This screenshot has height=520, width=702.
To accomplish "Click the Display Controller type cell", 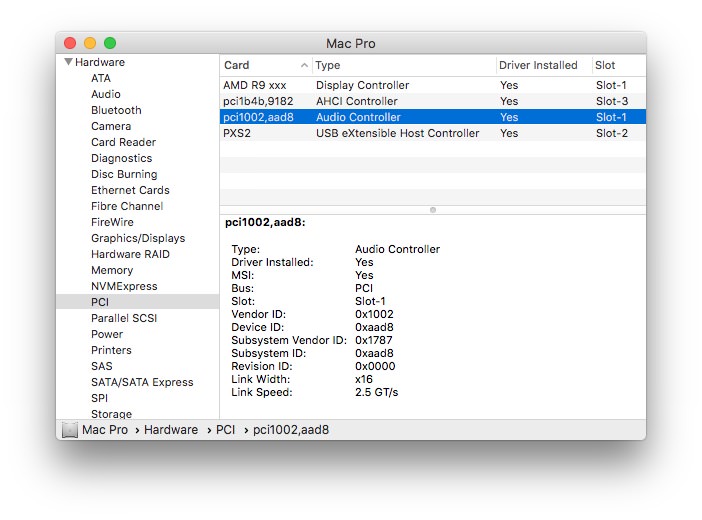I will click(362, 85).
